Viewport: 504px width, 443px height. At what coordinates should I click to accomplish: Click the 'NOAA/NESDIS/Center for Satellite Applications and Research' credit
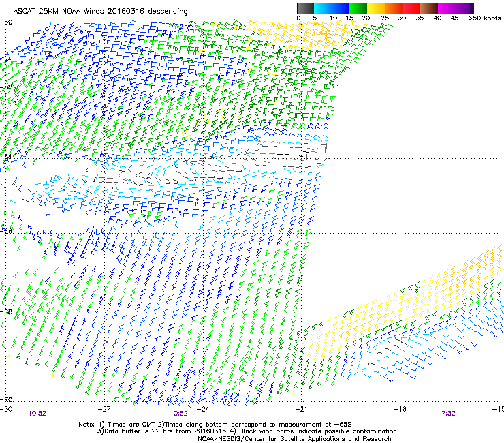click(x=294, y=439)
